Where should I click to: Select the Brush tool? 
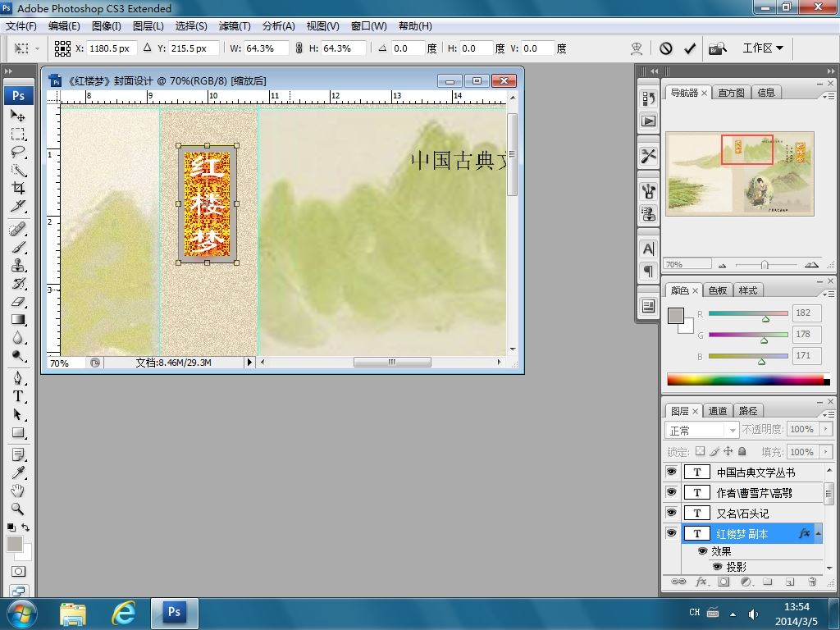(18, 248)
